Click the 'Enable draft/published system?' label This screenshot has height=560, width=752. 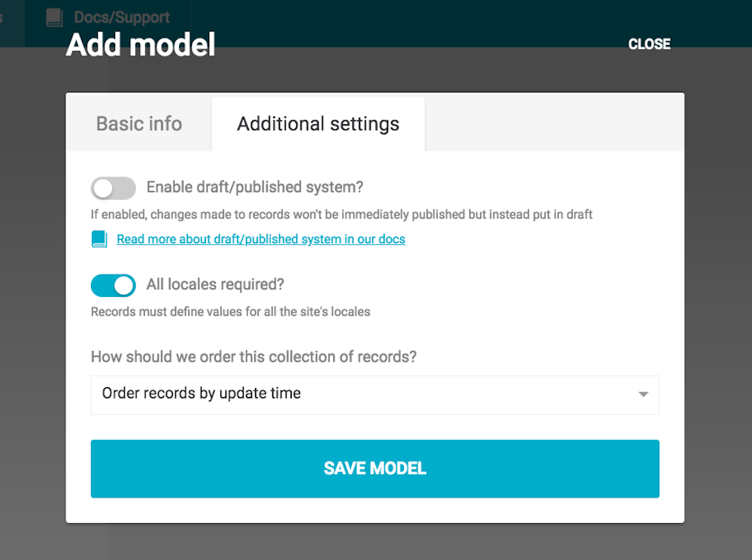[x=255, y=187]
